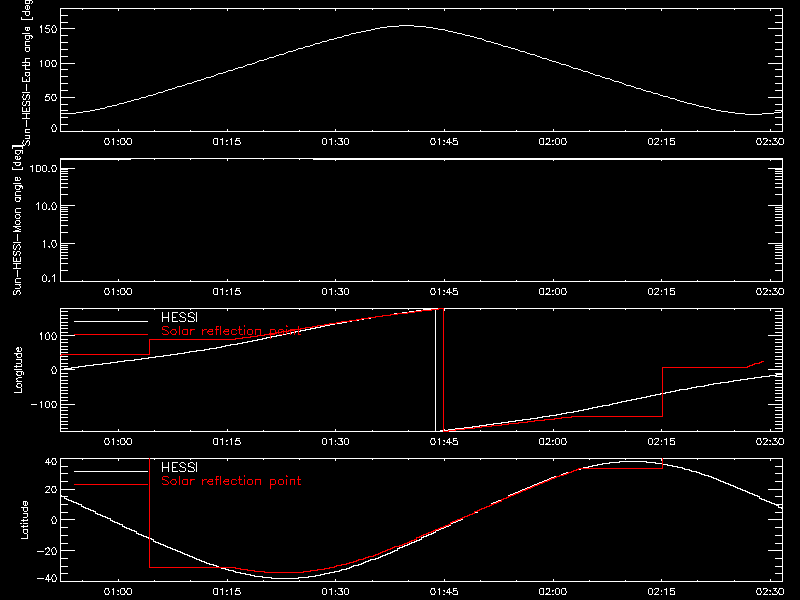Select the 02:30 label under Moon angle plot
This screenshot has height=600, width=800.
770,291
